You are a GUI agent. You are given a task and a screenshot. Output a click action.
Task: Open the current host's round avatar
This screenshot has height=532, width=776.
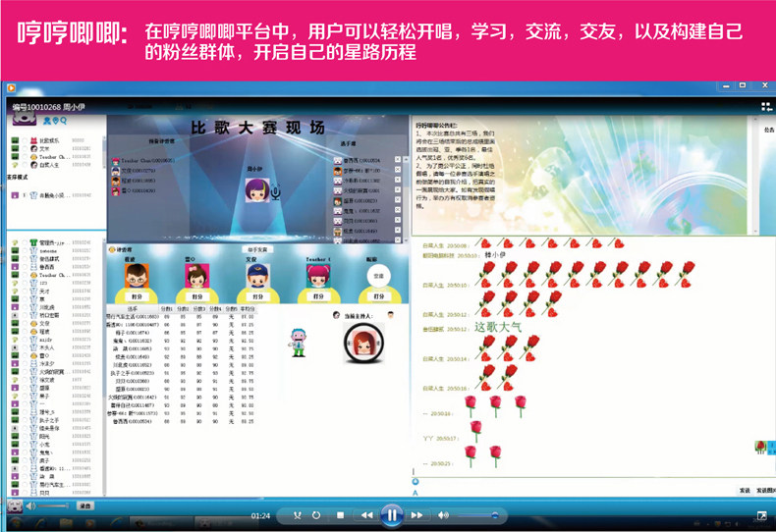tap(363, 343)
